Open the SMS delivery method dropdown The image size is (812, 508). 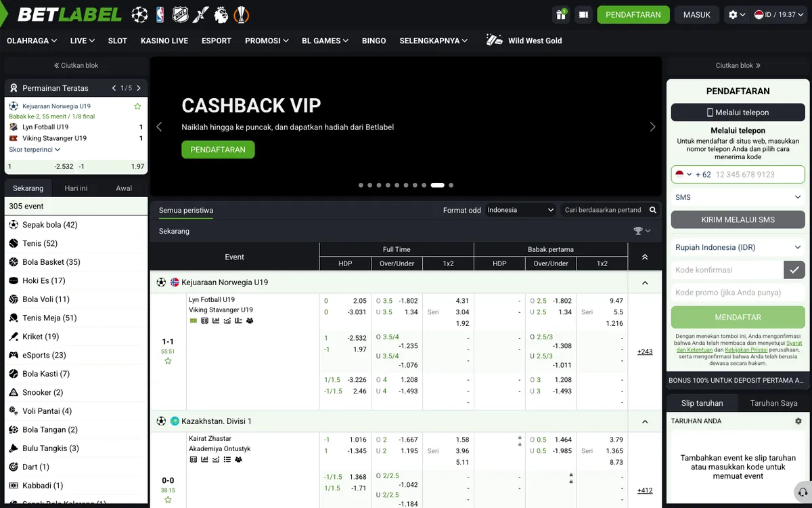[x=738, y=197]
